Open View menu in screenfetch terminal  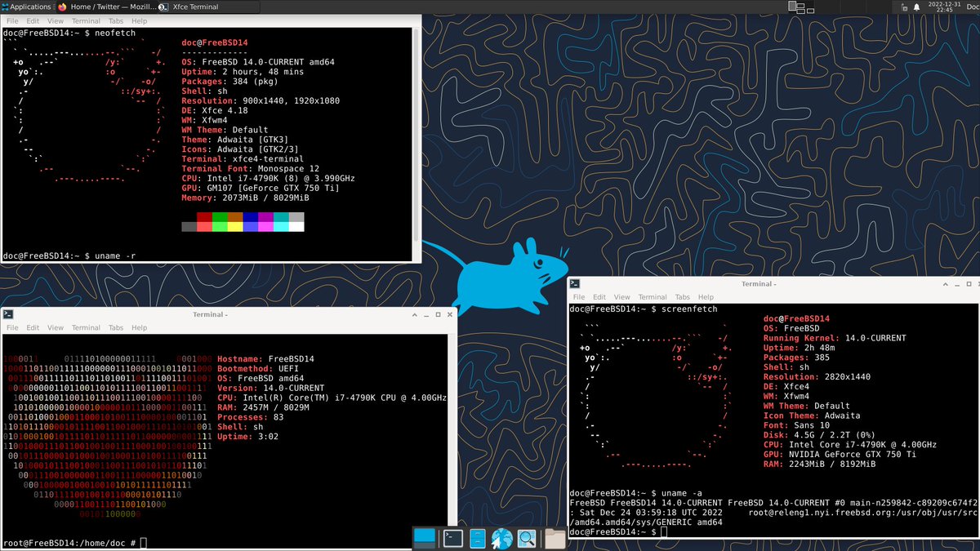tap(622, 297)
